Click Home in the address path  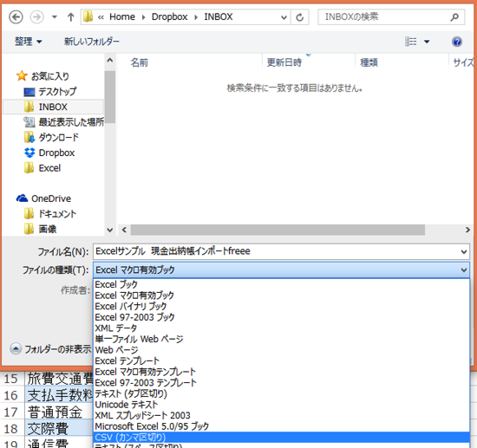(x=122, y=16)
